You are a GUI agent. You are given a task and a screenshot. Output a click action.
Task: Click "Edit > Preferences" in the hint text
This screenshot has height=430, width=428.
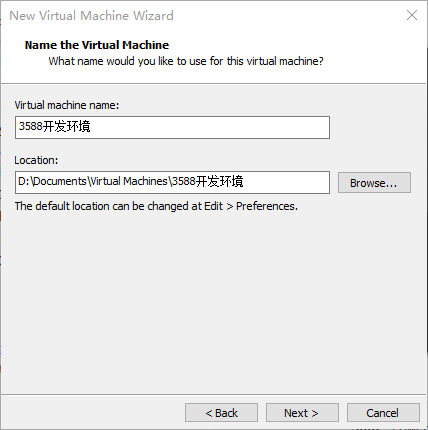tap(250, 206)
